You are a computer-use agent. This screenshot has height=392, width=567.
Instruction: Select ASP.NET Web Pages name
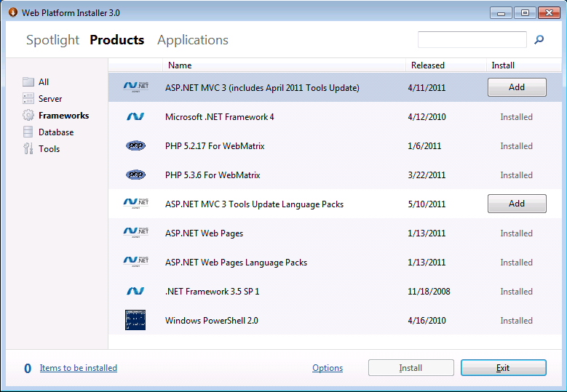[204, 233]
